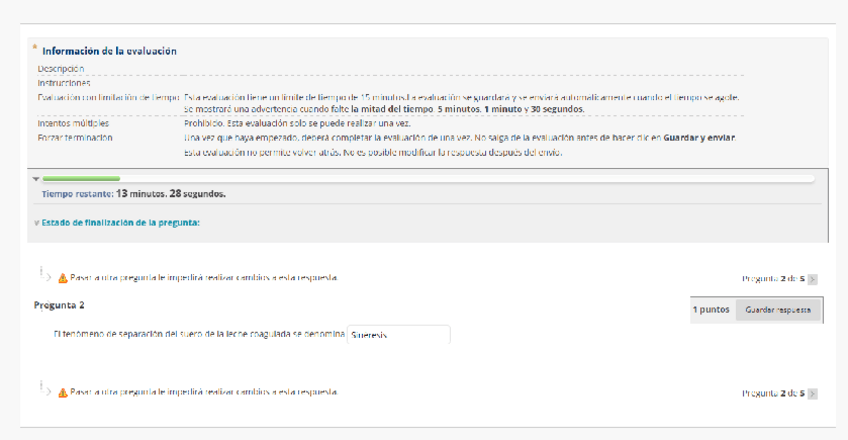The image size is (848, 440).
Task: Click the Forzar terminación row label
Action: click(x=75, y=137)
